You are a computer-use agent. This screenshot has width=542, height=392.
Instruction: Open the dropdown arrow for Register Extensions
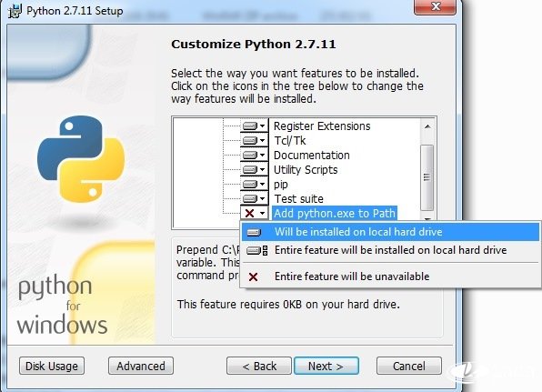(x=263, y=126)
